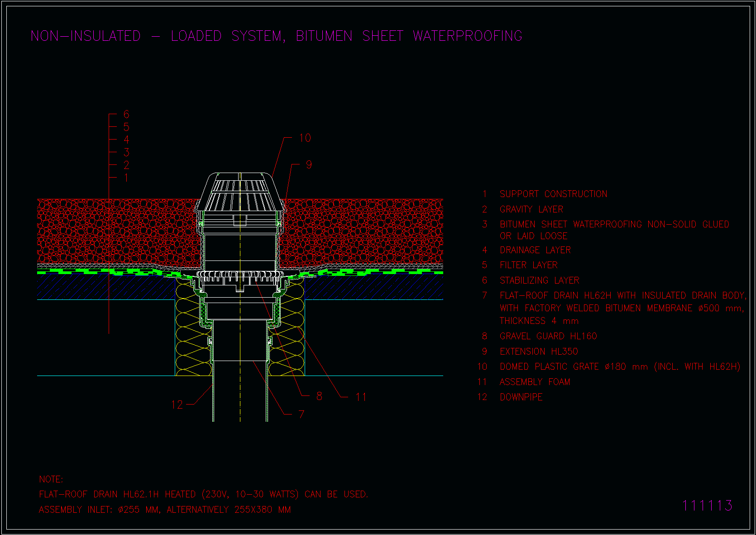Click layer marker '1' on the vertical leader
This screenshot has height=535, width=756.
click(126, 178)
